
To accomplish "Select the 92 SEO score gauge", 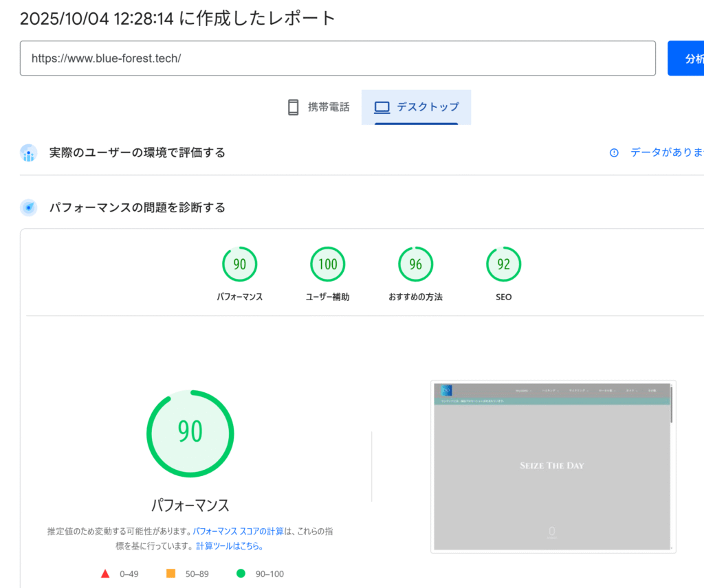I will (x=503, y=264).
